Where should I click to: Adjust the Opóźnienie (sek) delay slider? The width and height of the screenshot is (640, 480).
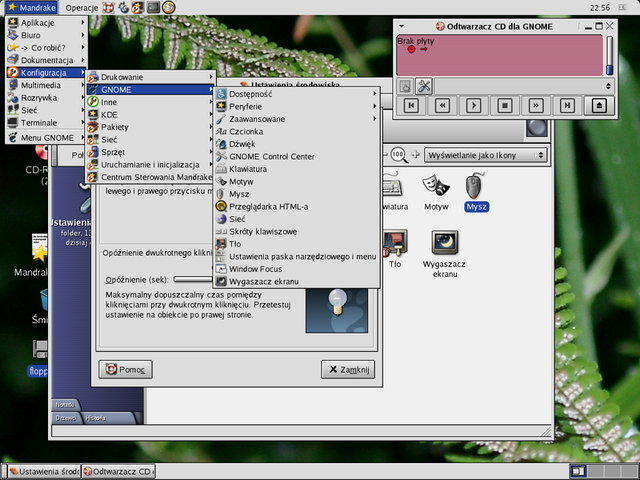coord(194,280)
